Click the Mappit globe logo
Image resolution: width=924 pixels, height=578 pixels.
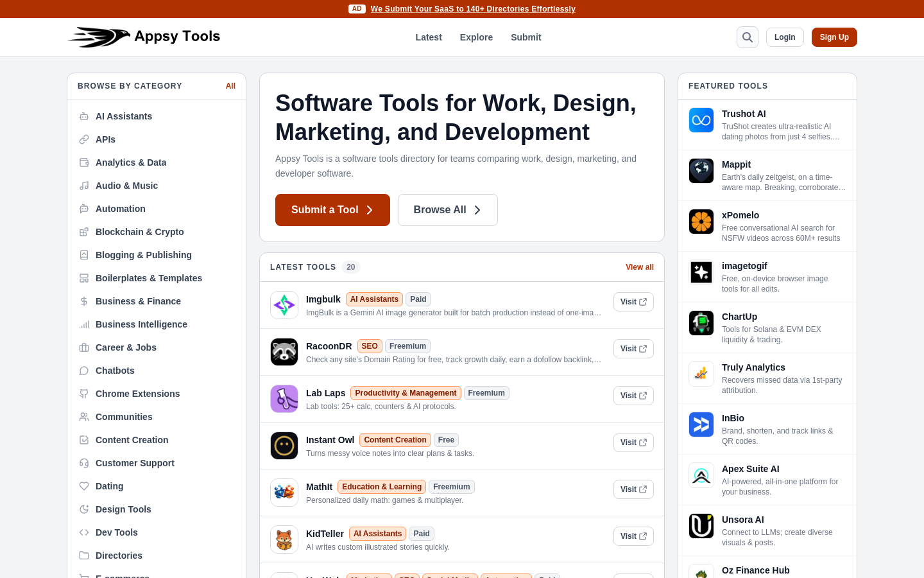701,171
